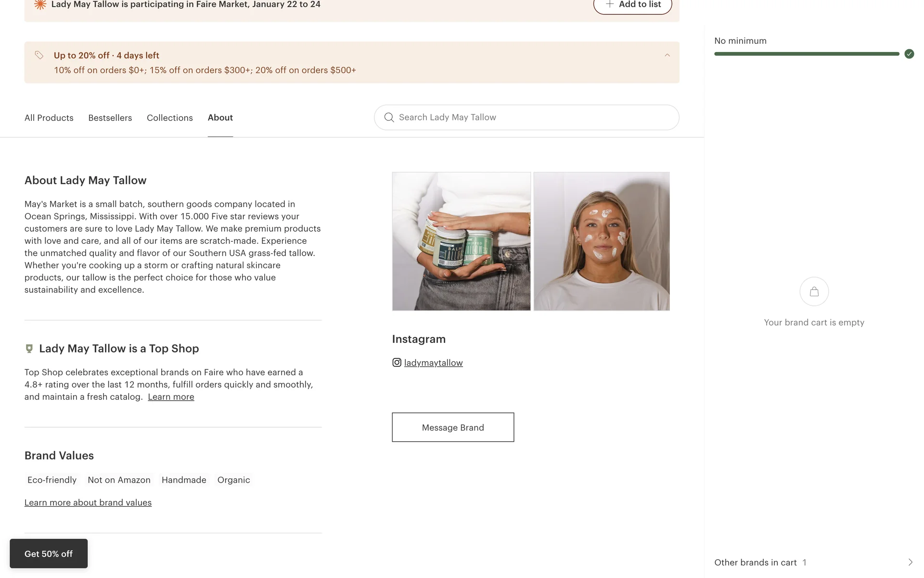
Task: Follow the Top Shop Learn more link
Action: point(171,397)
